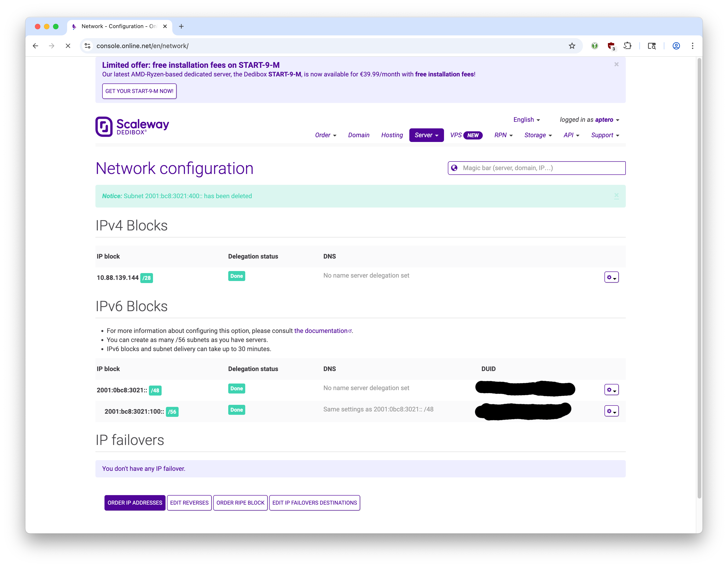Click the ORDER IP ADDRESSES button
728x567 pixels.
coord(135,503)
